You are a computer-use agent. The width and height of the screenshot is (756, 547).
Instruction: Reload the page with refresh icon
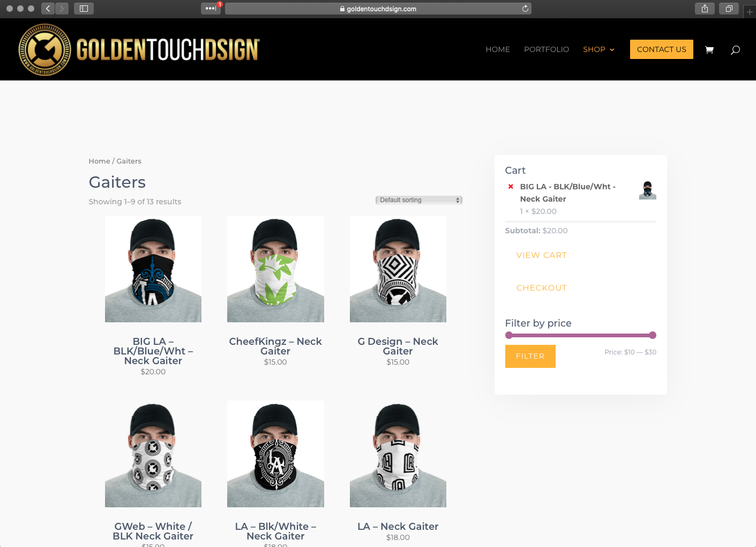(525, 9)
